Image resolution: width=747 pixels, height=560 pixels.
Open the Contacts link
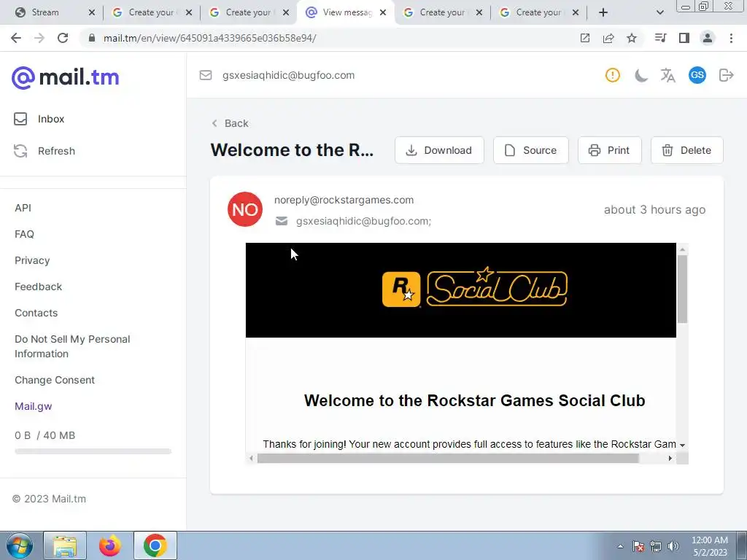pyautogui.click(x=36, y=313)
